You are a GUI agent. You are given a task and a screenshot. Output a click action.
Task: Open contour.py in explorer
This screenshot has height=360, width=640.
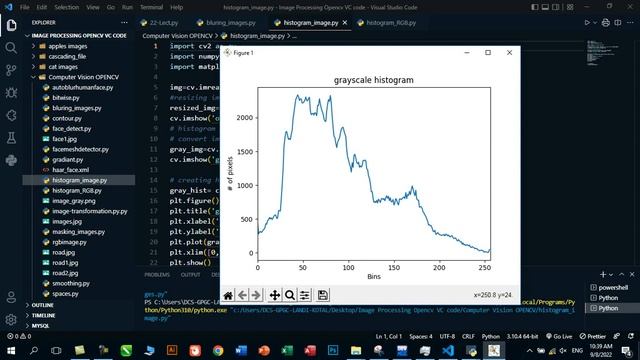(x=67, y=118)
